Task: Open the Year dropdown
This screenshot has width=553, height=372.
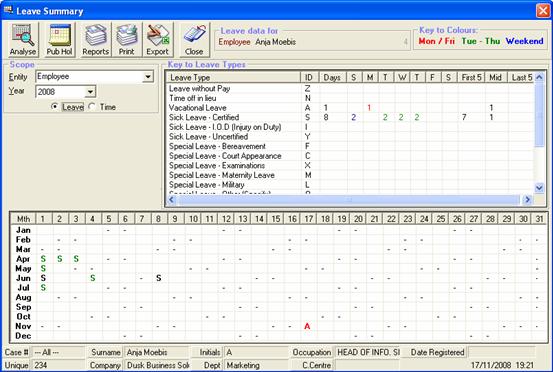Action: [x=90, y=92]
